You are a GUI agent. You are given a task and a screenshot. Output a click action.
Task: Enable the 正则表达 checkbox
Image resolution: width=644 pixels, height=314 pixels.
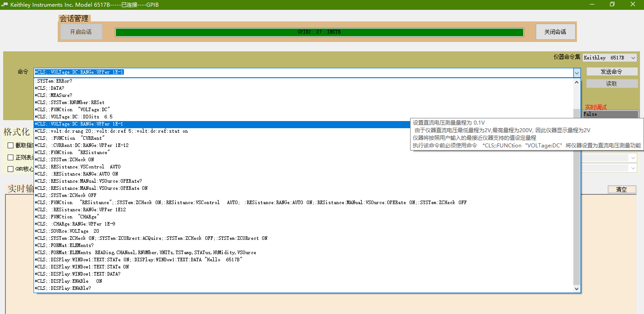(10, 157)
